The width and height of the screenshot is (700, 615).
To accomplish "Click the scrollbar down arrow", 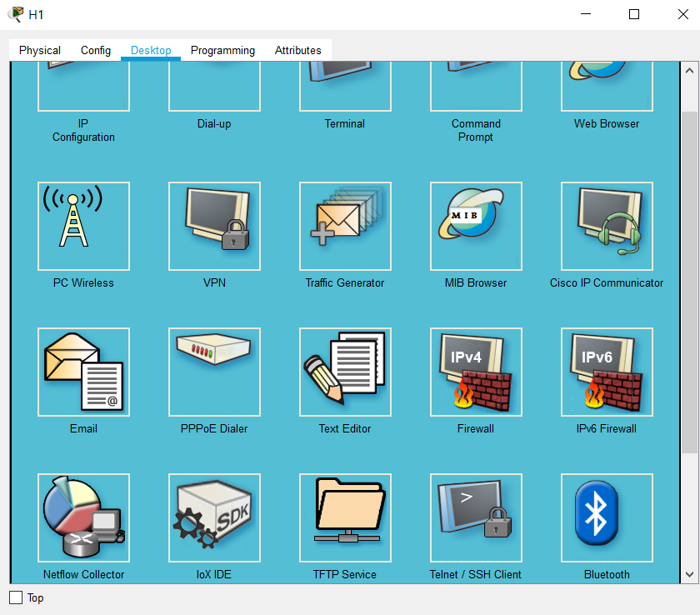I will click(x=689, y=574).
